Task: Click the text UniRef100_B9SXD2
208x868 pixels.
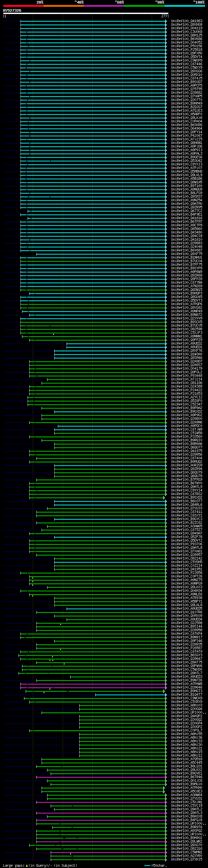Action: point(187,497)
